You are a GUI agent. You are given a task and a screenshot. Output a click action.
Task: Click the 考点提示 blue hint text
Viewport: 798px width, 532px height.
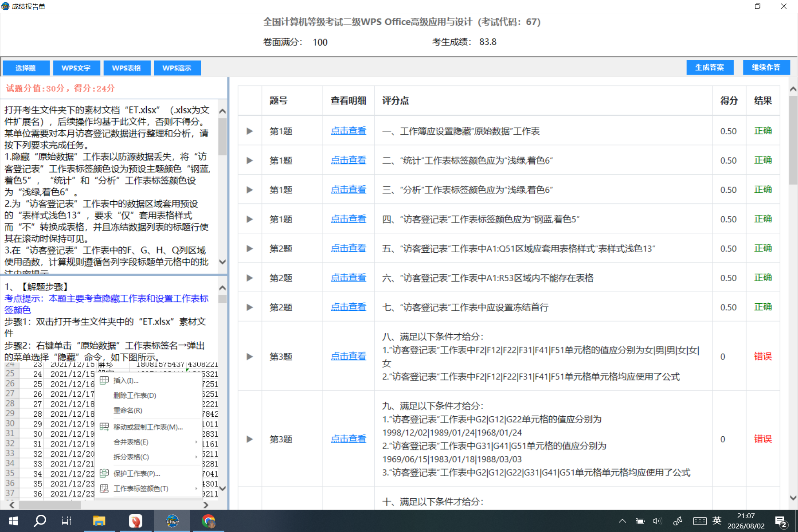tap(106, 304)
